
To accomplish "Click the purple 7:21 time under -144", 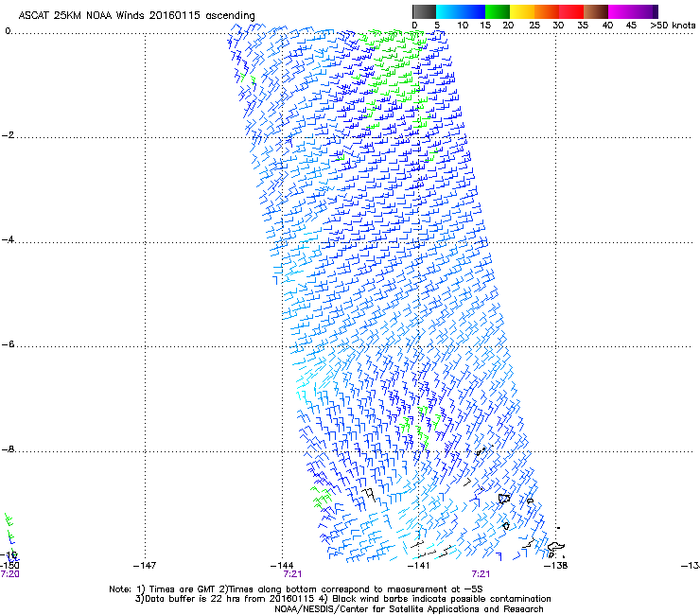I will coord(293,574).
